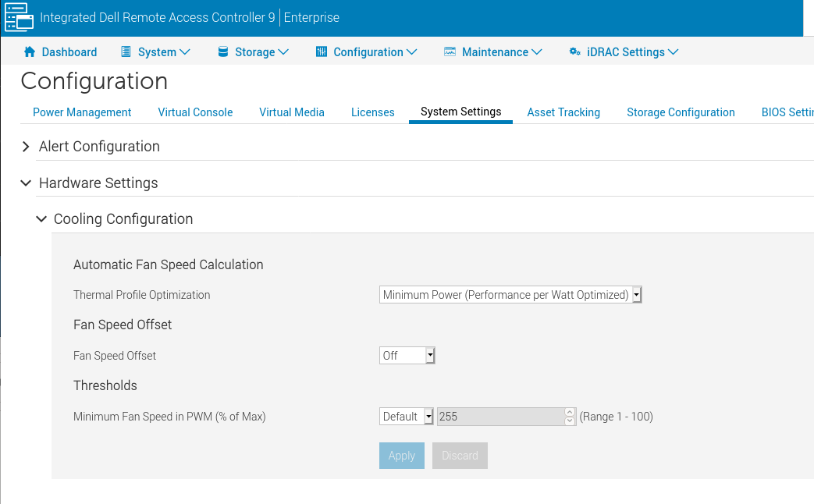Viewport: 814px width, 504px height.
Task: Click the Apply button
Action: coord(402,456)
